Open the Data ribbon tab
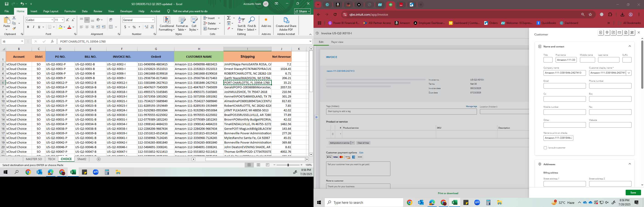Image resolution: width=644 pixels, height=207 pixels. click(x=85, y=11)
